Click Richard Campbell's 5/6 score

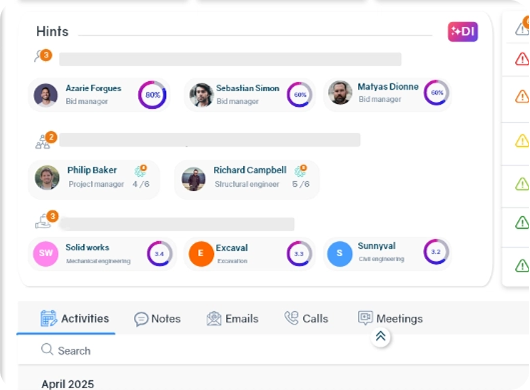300,184
